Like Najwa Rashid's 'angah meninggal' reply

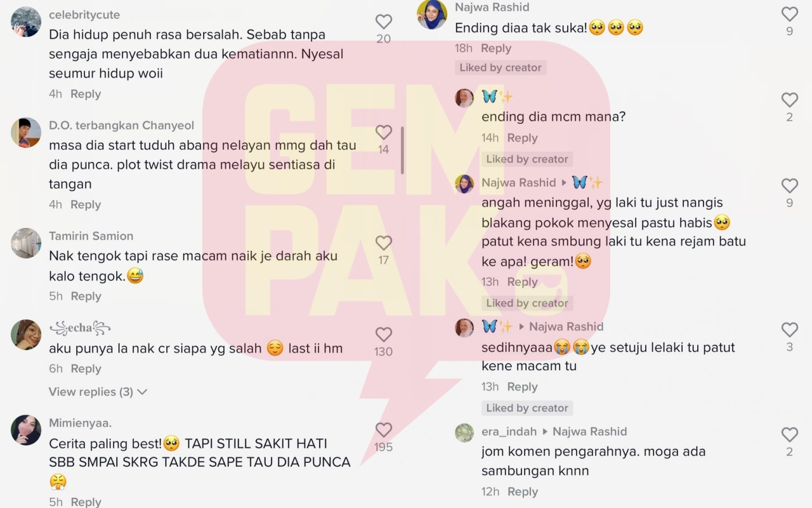point(789,185)
